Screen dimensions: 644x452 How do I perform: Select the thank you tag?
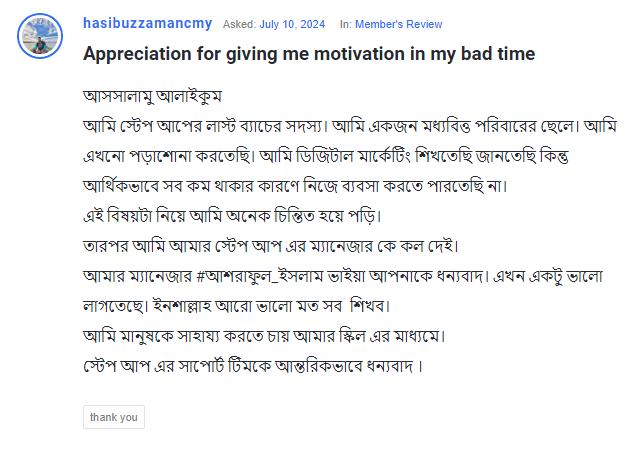[114, 417]
